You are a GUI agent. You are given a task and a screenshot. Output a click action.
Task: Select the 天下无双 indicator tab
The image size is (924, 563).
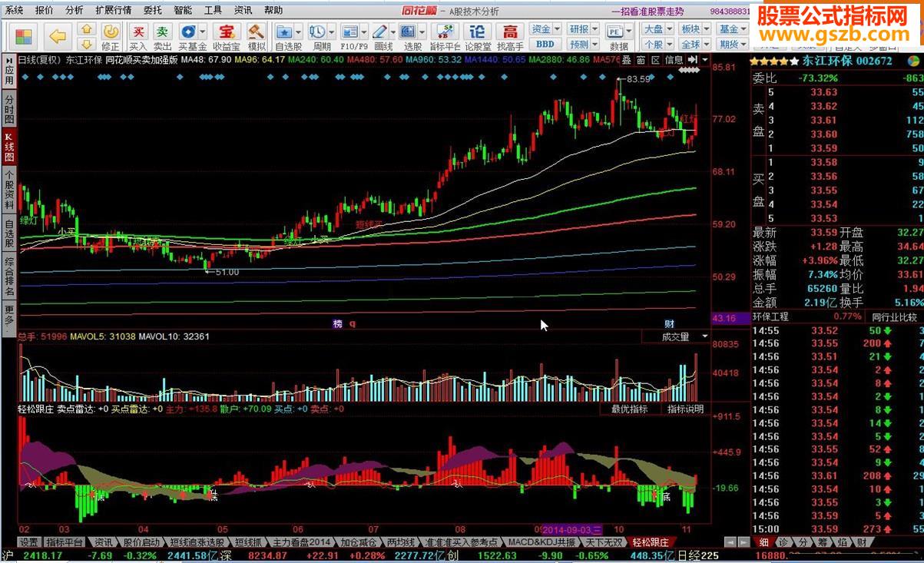603,542
